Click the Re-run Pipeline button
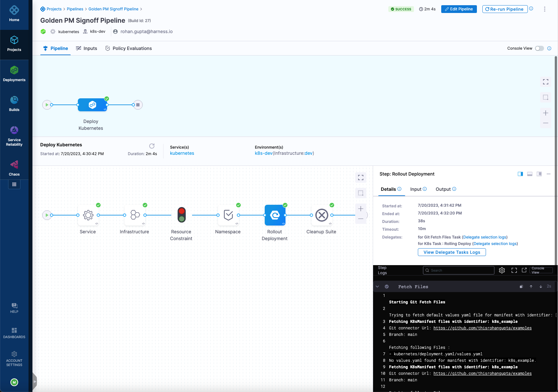 tap(504, 9)
